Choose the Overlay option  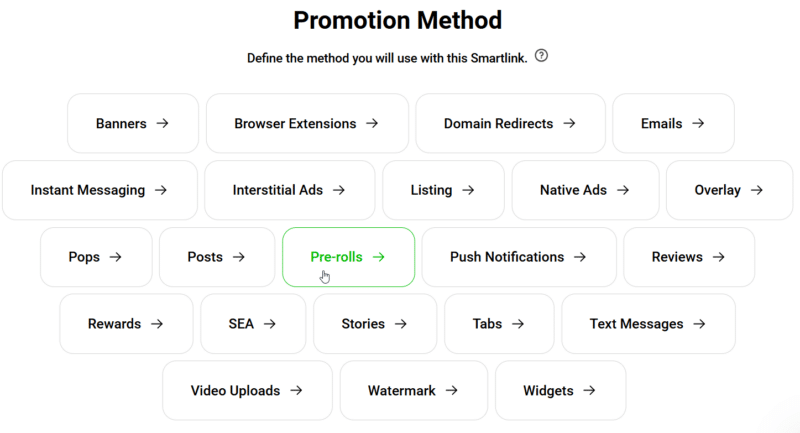point(729,190)
